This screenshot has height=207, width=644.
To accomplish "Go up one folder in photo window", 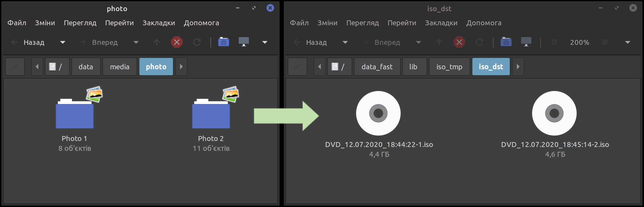I will 157,42.
